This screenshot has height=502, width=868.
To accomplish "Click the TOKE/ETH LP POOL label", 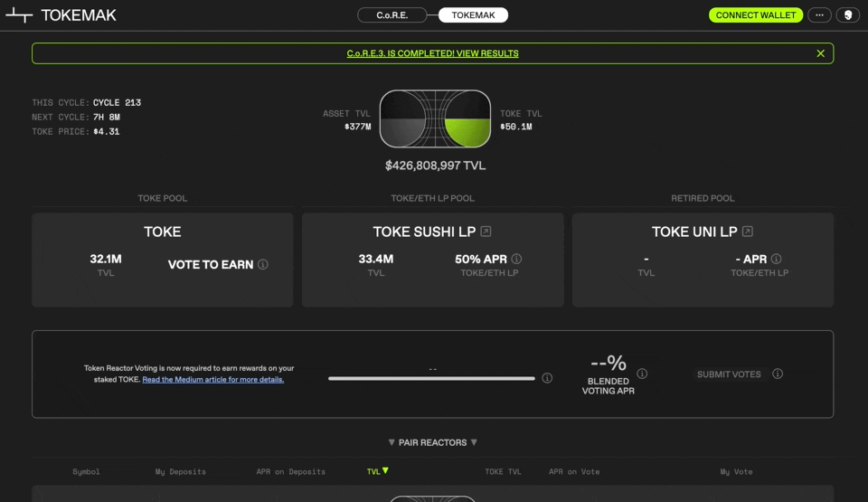I will point(432,198).
